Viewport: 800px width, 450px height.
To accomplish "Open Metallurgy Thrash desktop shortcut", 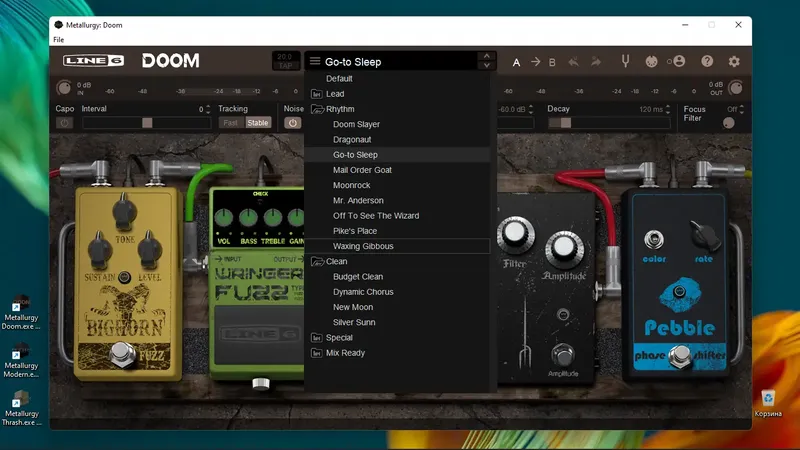I will pyautogui.click(x=21, y=408).
